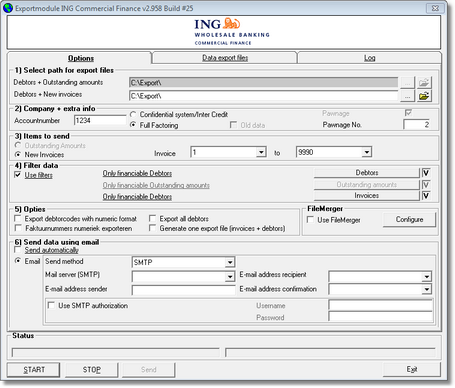The height and width of the screenshot is (388, 455).
Task: Click the ING lion logo
Action: point(231,23)
